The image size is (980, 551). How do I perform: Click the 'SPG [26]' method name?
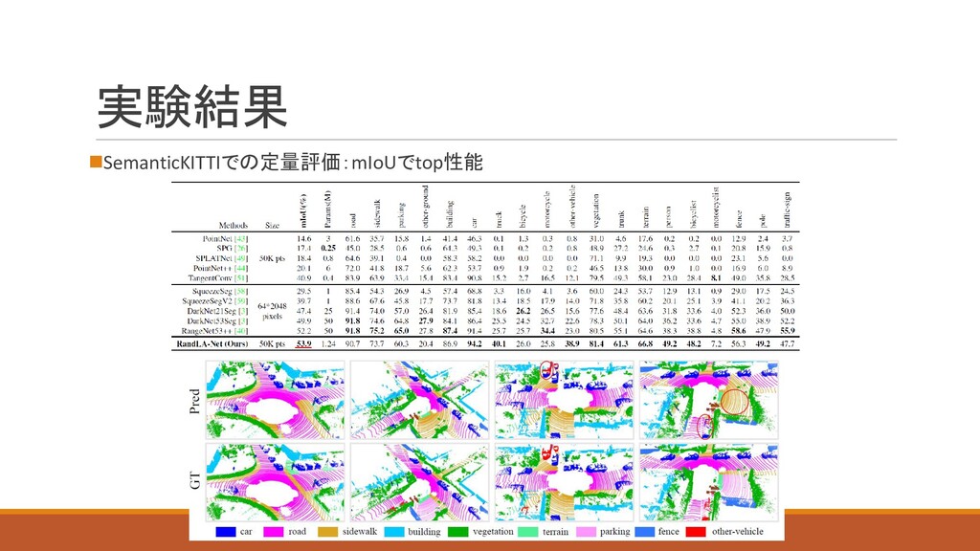click(233, 249)
